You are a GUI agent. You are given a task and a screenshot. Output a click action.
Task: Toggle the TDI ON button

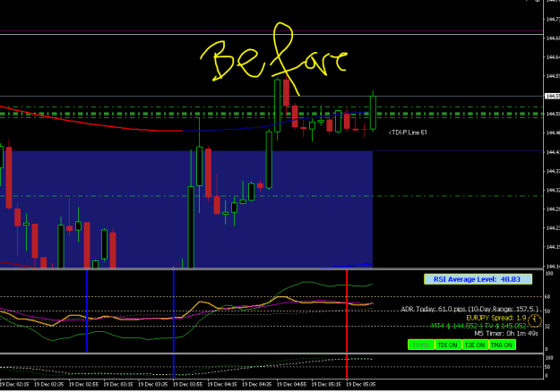448,345
